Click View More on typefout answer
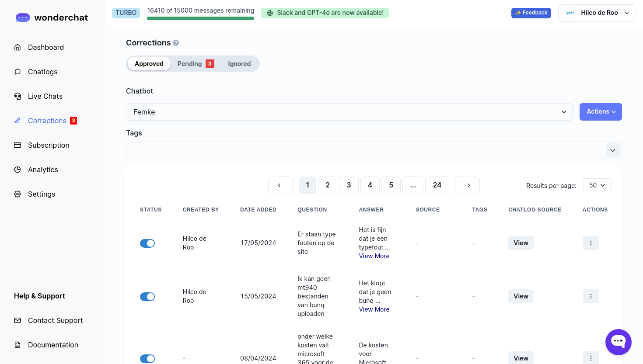The image size is (643, 364). (374, 256)
